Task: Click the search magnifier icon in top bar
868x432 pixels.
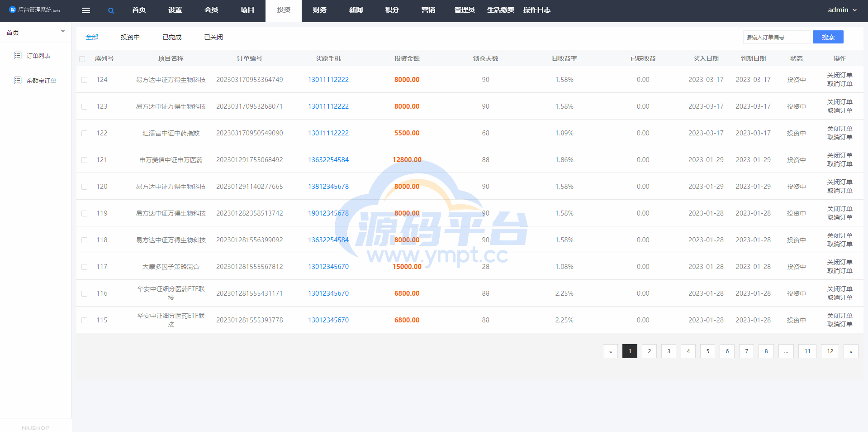Action: pyautogui.click(x=111, y=10)
